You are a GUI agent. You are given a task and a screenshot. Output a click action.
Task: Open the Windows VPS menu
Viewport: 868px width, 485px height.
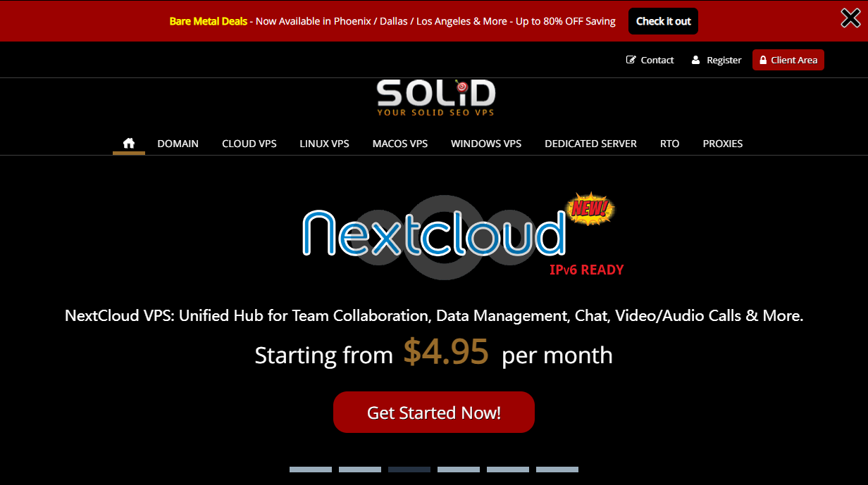point(486,144)
